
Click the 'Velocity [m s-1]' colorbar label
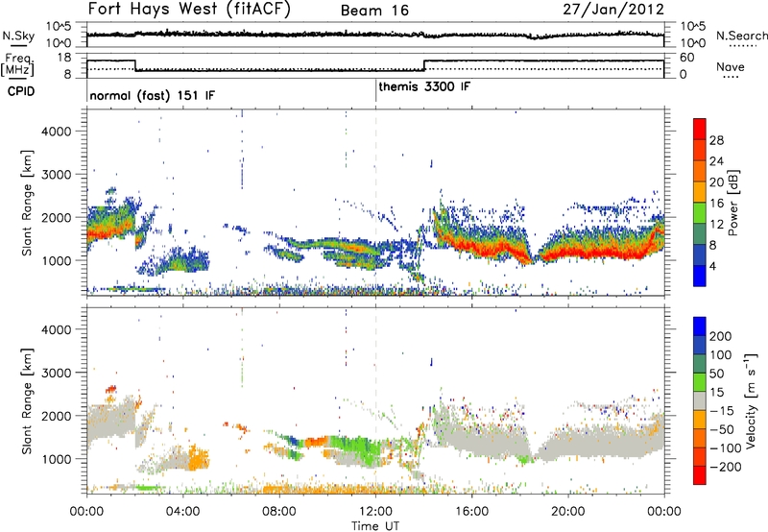751,400
